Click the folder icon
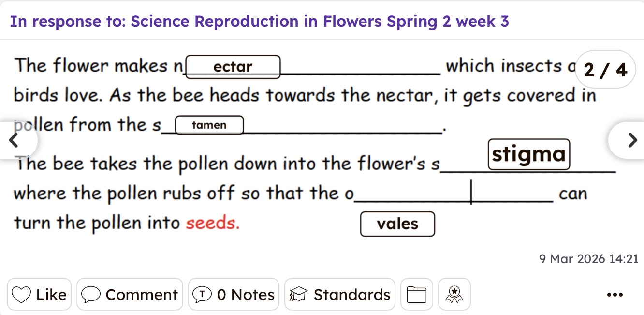 point(416,294)
